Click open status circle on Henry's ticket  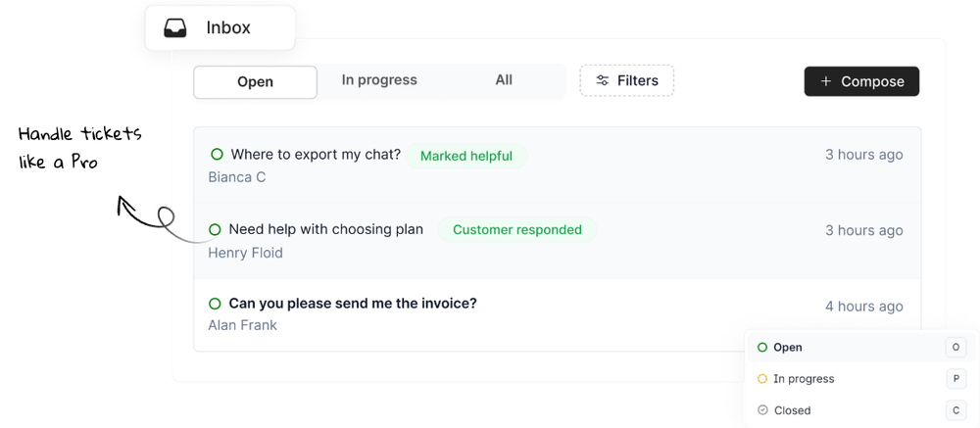pyautogui.click(x=215, y=230)
